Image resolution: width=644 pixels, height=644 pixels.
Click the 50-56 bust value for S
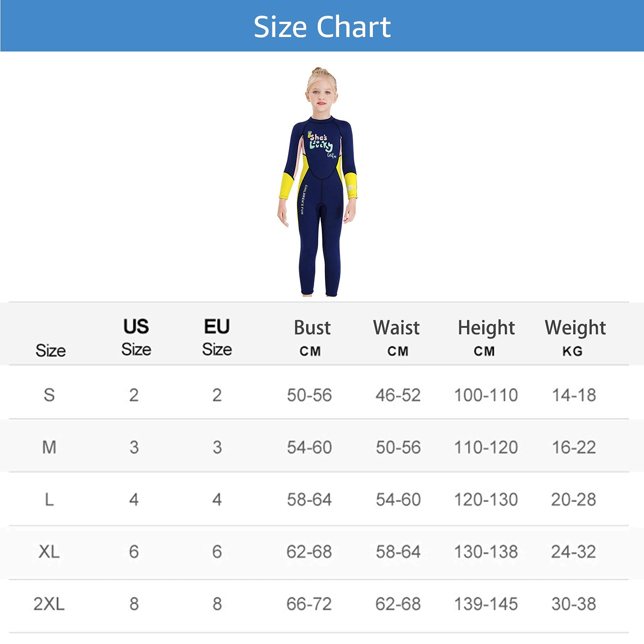[x=309, y=395]
